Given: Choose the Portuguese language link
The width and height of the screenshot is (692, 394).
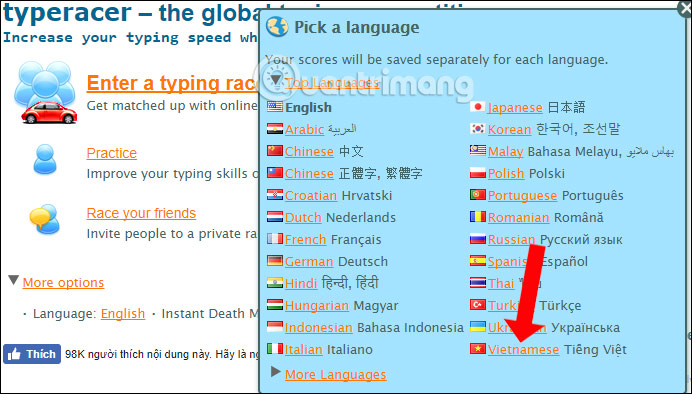Looking at the screenshot, I should point(523,195).
